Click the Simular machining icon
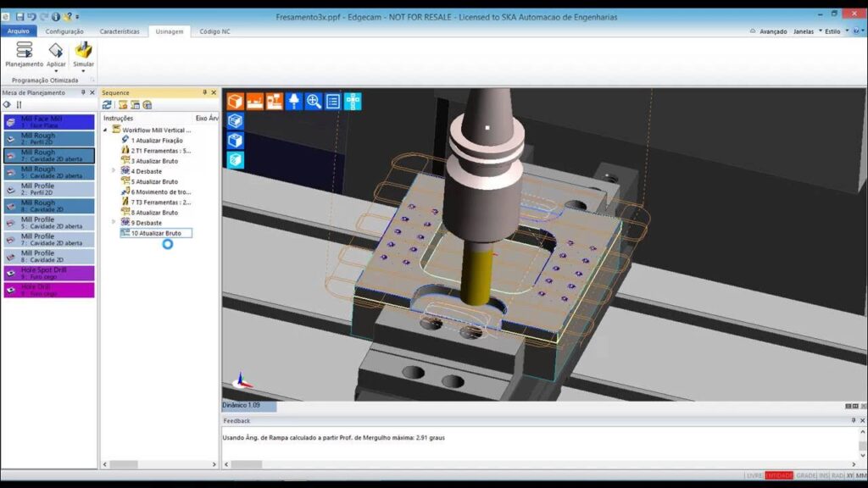The width and height of the screenshot is (868, 488). click(83, 53)
